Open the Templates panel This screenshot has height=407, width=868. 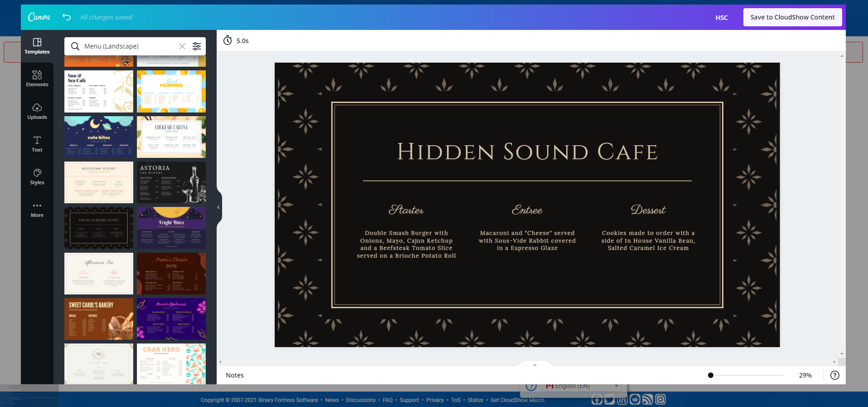[x=37, y=46]
